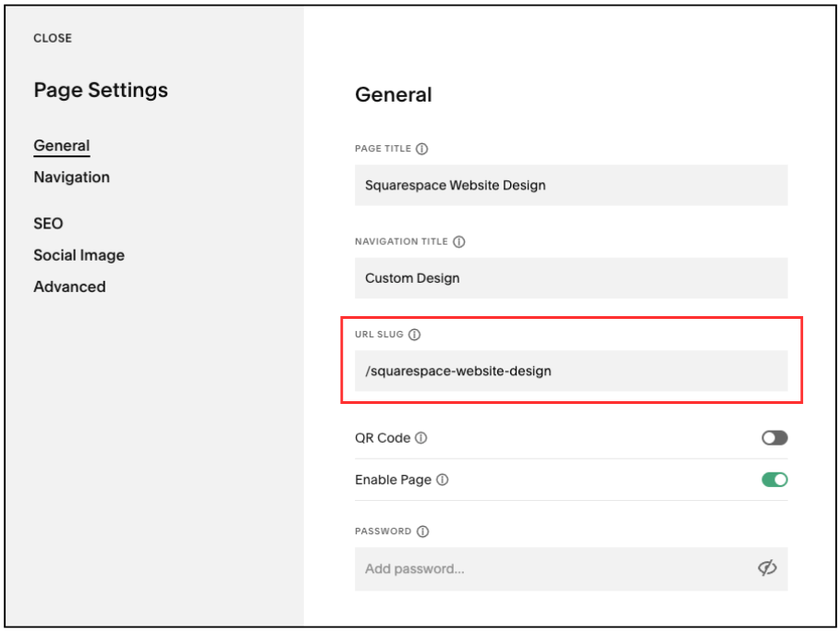
Task: Open the Advanced settings tab
Action: click(69, 287)
